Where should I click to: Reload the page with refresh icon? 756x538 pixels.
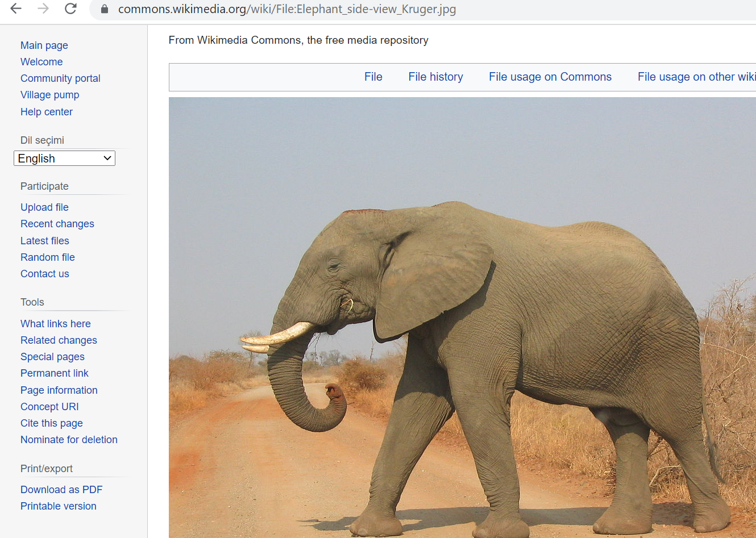[70, 9]
